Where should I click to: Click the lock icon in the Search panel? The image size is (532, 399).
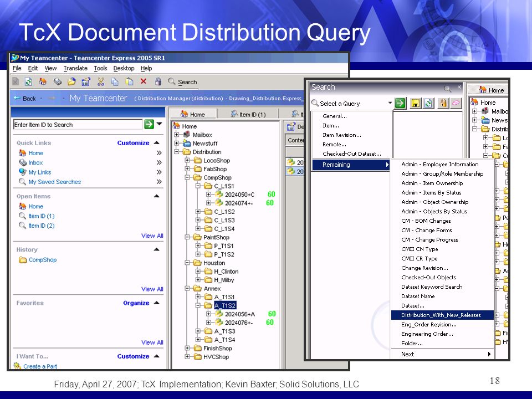pyautogui.click(x=443, y=103)
